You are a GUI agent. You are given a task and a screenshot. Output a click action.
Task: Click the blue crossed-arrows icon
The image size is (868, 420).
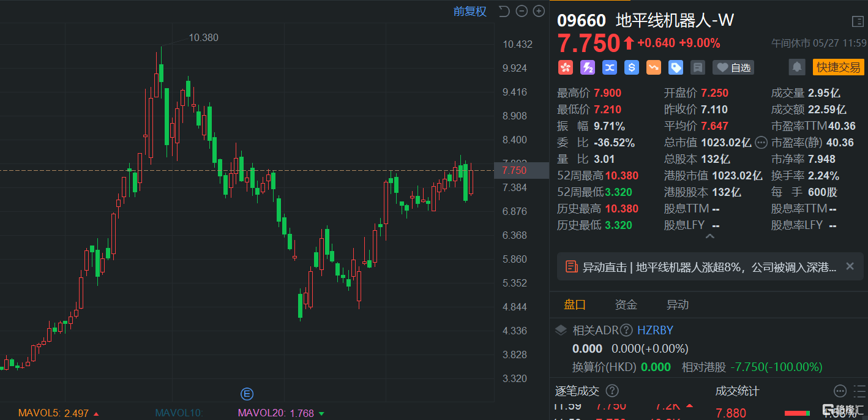point(609,67)
